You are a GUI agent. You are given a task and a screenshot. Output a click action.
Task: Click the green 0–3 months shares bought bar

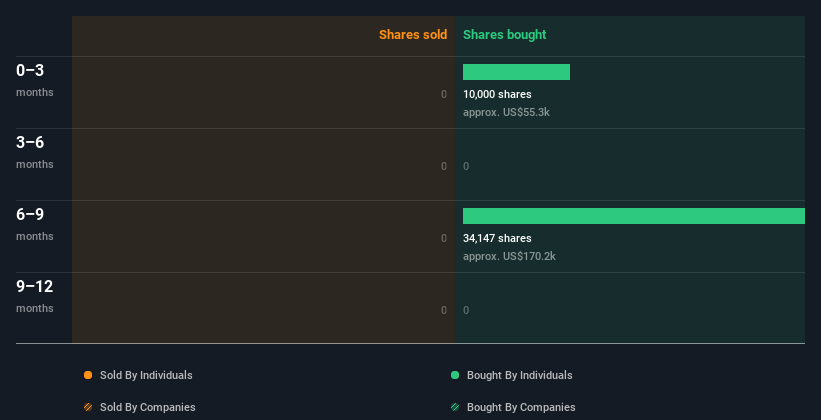tap(516, 72)
